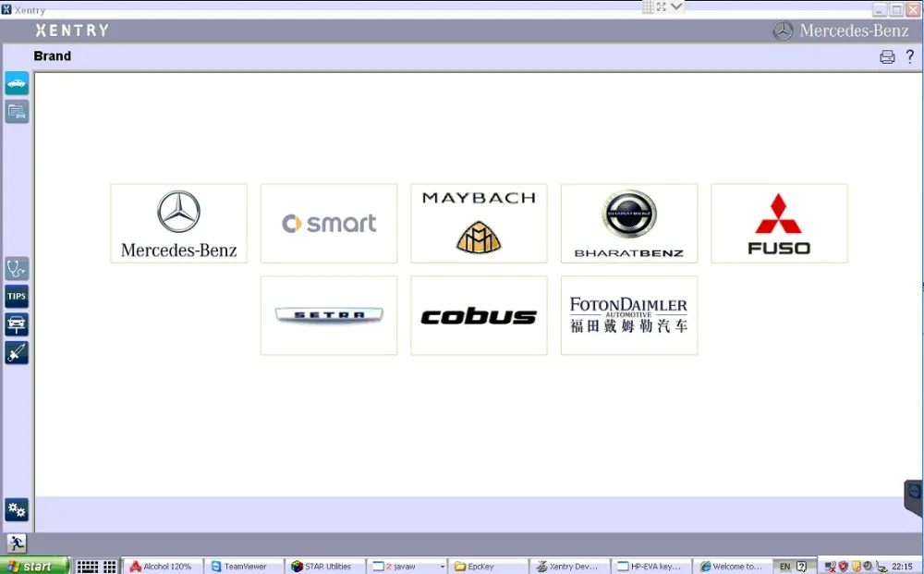Screen dimensions: 924x574
Task: Select the FUSO brand tile
Action: pos(779,224)
